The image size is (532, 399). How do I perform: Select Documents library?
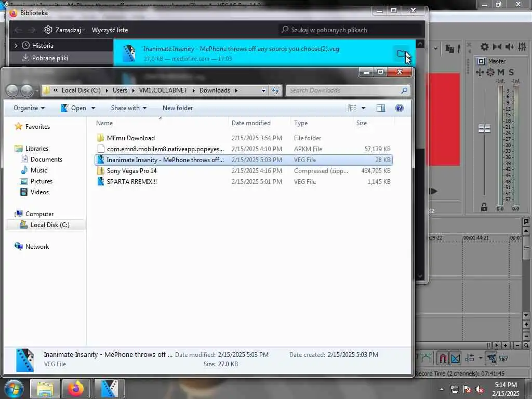click(46, 159)
